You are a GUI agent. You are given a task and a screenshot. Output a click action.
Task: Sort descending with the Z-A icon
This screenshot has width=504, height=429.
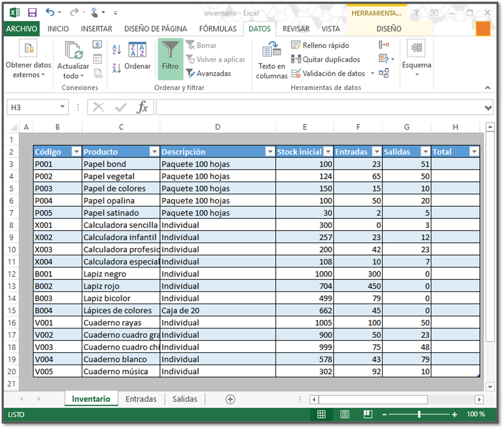117,68
